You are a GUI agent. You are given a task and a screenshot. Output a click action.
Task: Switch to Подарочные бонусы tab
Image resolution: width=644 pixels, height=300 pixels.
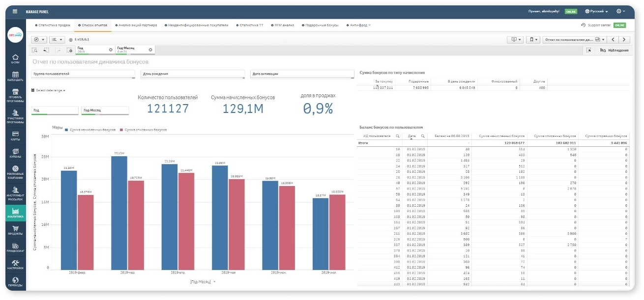pos(321,25)
